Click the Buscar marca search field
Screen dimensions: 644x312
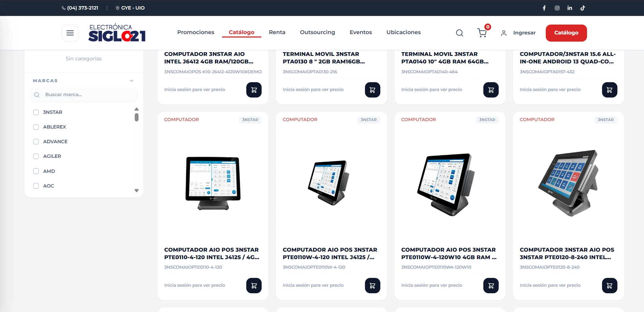(x=84, y=95)
